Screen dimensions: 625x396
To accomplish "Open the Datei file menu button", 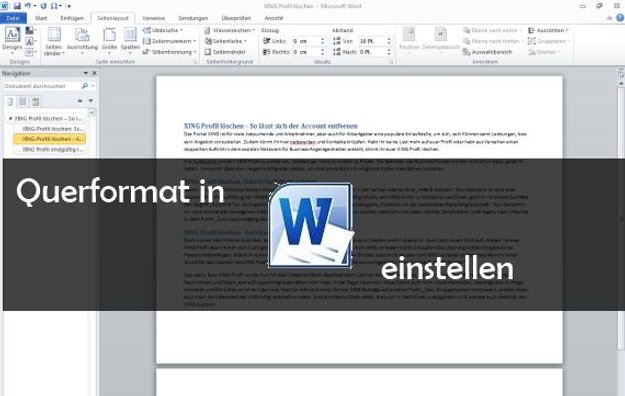I will click(x=13, y=18).
